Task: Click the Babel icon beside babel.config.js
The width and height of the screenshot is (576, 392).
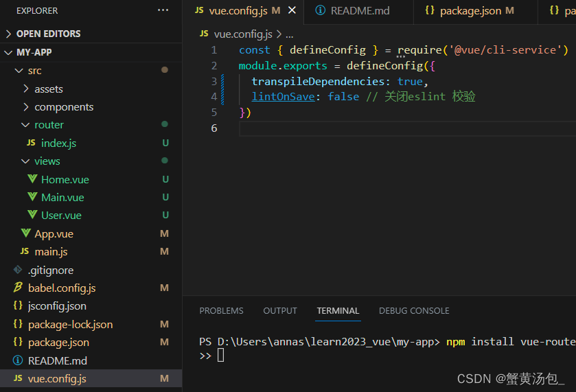Action: (x=18, y=287)
